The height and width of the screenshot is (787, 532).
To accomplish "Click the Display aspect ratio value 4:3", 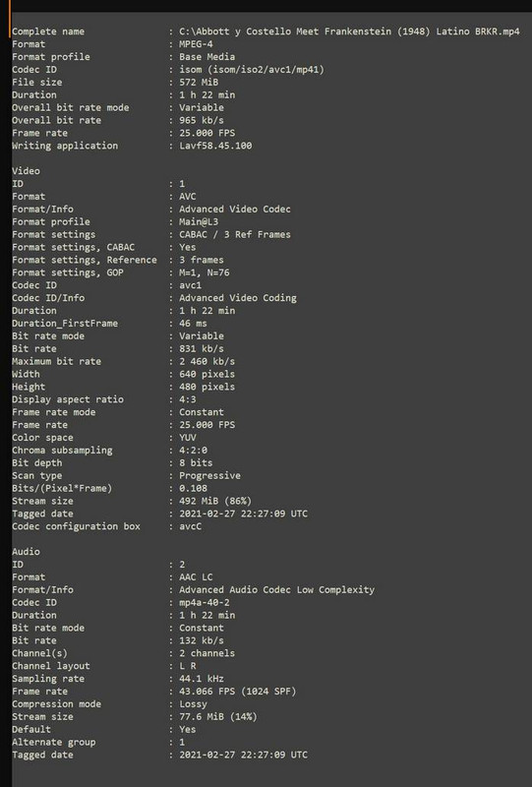I will pos(188,399).
